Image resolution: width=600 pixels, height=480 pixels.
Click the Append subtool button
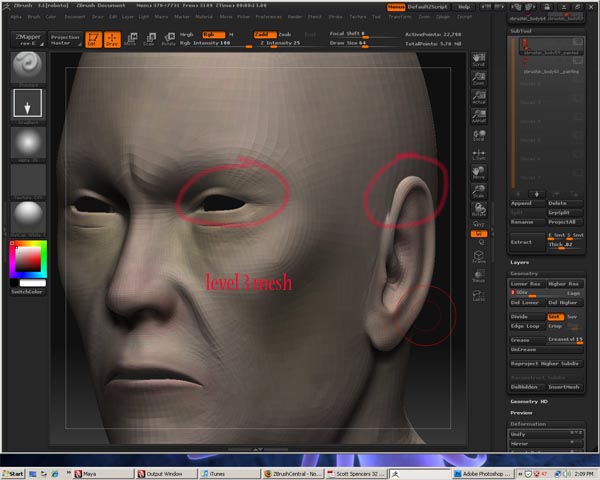coord(527,203)
